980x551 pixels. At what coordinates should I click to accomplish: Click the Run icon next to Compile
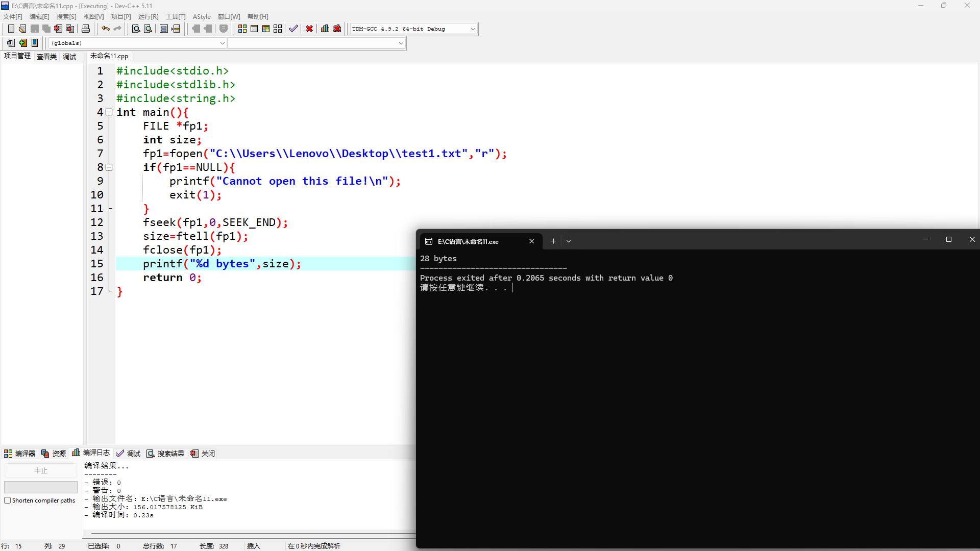tap(254, 29)
